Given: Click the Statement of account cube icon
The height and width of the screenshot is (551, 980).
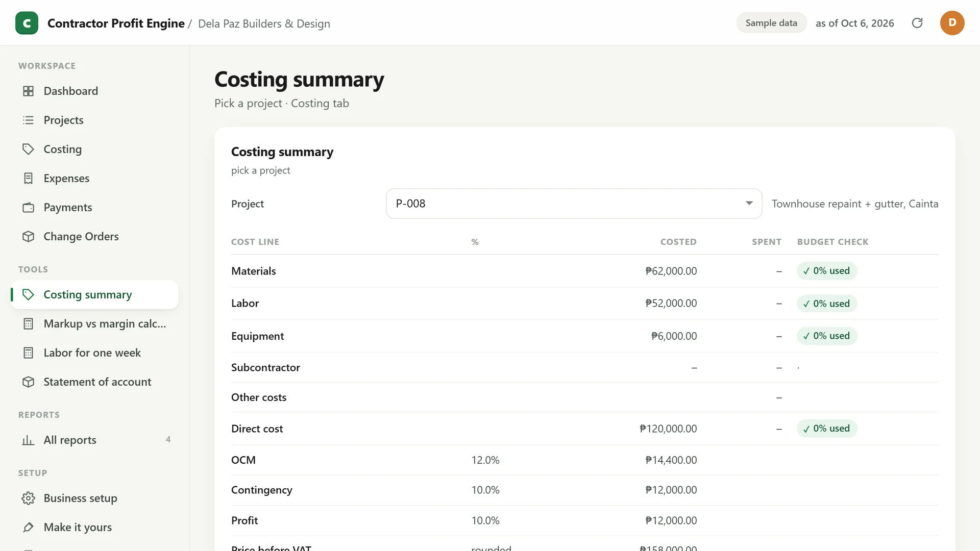Looking at the screenshot, I should click(x=29, y=382).
